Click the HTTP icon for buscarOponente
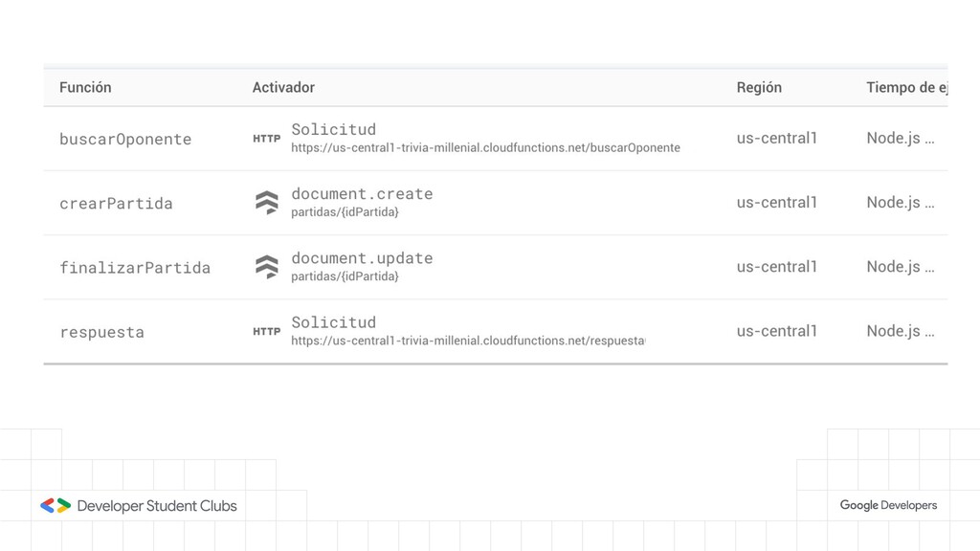This screenshot has width=980, height=551. (266, 139)
